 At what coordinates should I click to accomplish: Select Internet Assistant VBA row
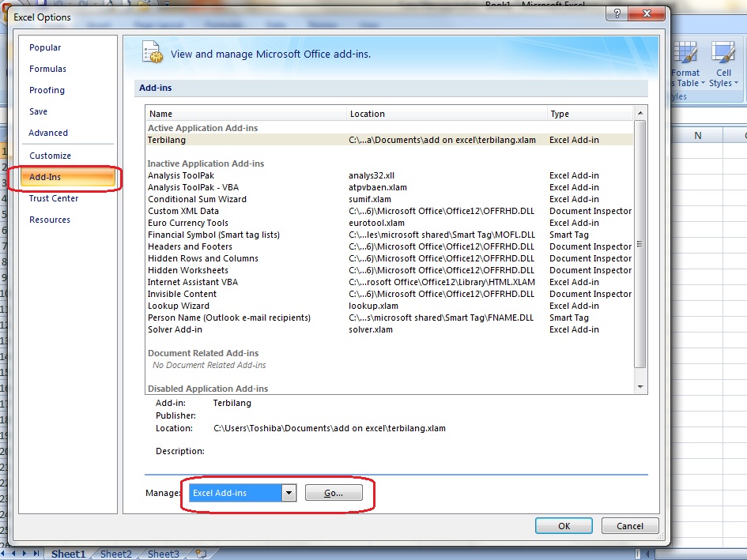pyautogui.click(x=389, y=283)
